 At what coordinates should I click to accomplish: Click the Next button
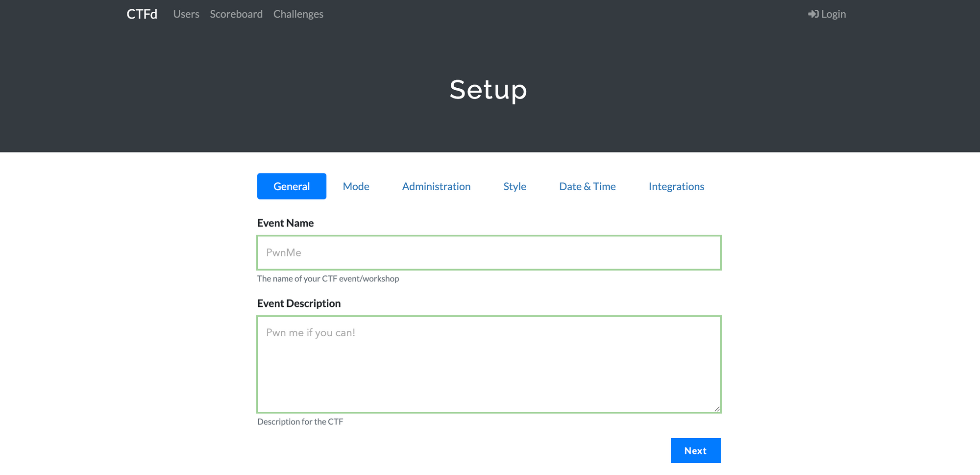[695, 450]
